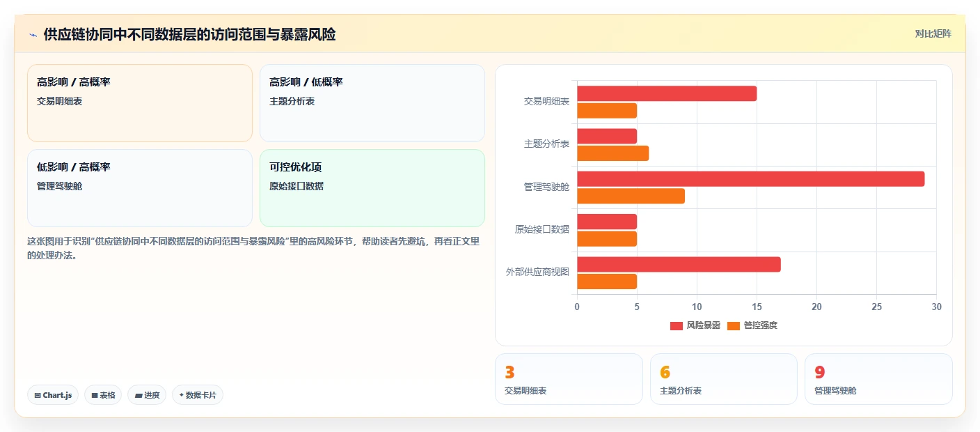Screen dimensions: 980x432
Task: Open the 低影响 / 高概率 quadrant card
Action: click(140, 188)
